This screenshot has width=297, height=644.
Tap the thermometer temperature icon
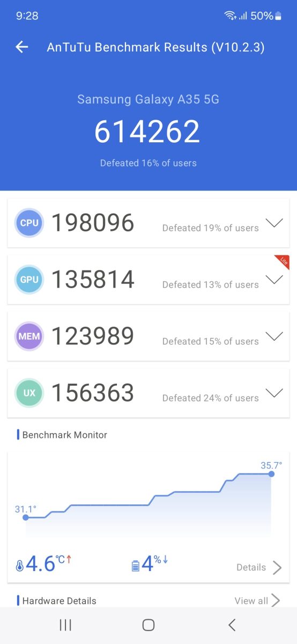coord(20,566)
